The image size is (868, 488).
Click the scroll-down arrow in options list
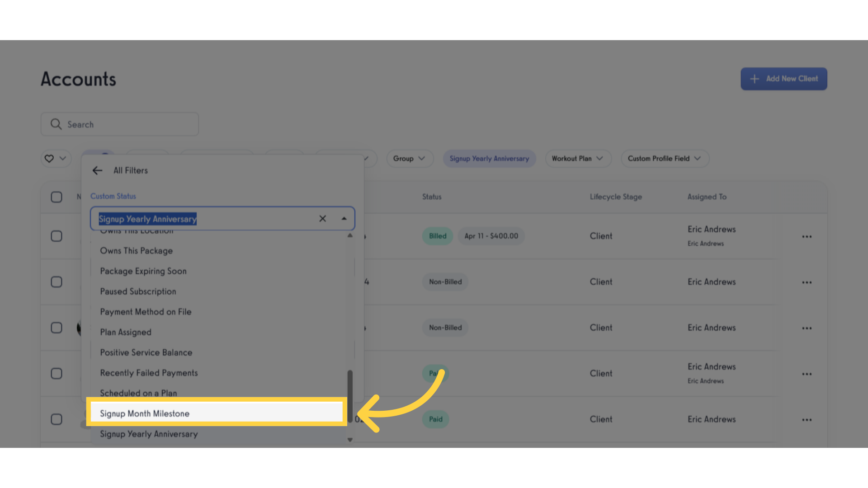point(350,440)
